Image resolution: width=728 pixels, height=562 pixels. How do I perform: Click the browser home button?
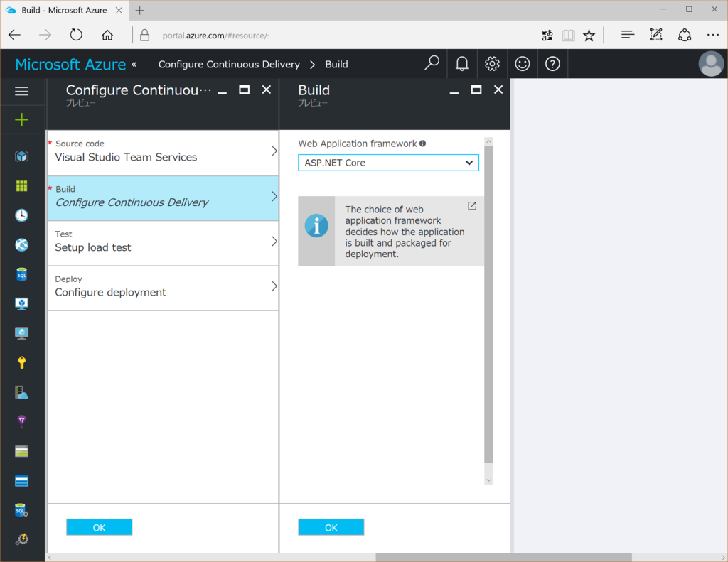[x=107, y=36]
